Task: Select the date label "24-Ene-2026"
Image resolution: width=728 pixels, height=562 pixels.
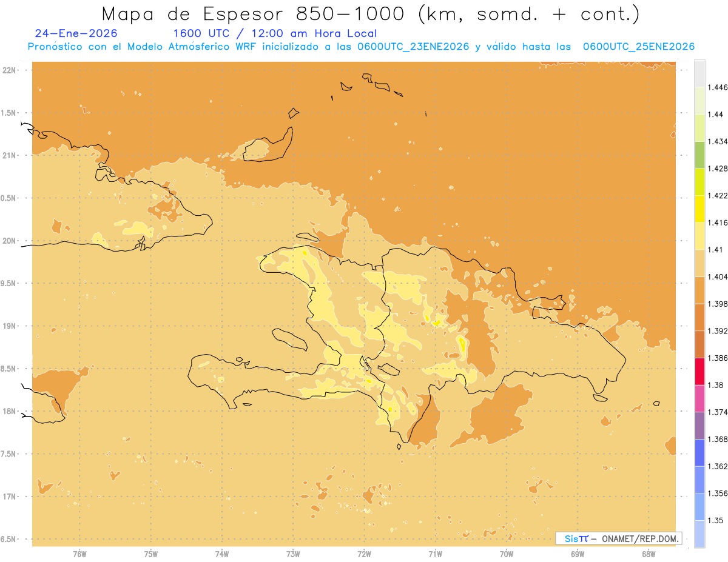Action: point(76,33)
